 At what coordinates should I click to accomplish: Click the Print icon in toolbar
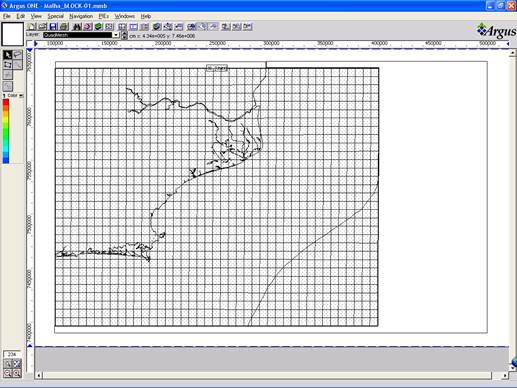click(64, 27)
